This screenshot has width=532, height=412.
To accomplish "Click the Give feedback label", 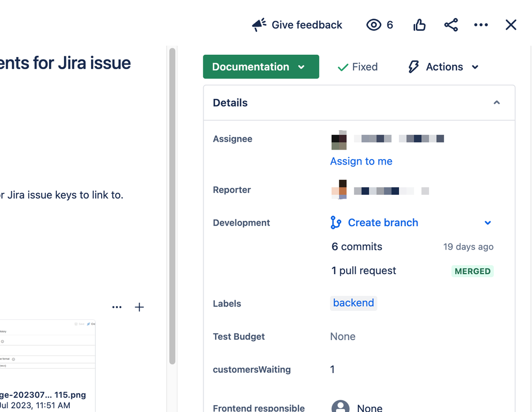I will coord(307,25).
